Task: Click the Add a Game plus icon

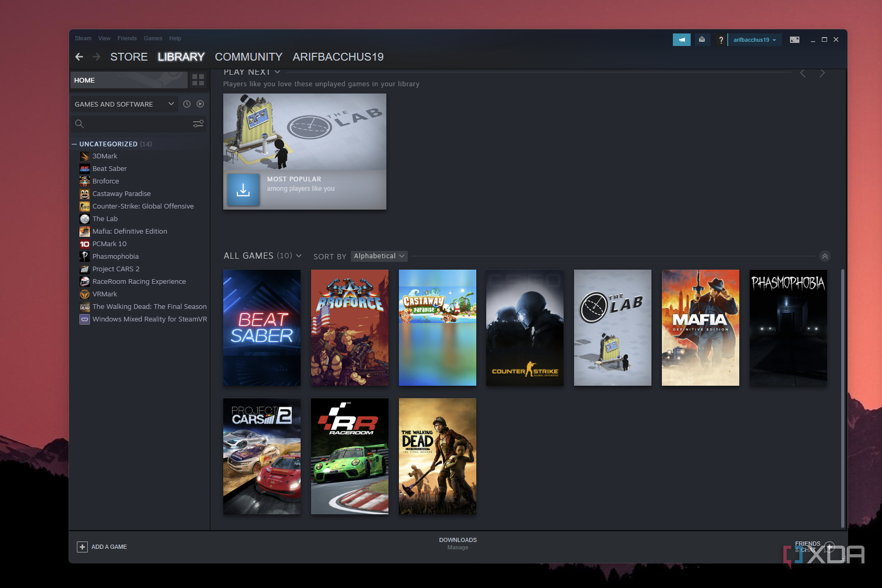Action: [82, 547]
